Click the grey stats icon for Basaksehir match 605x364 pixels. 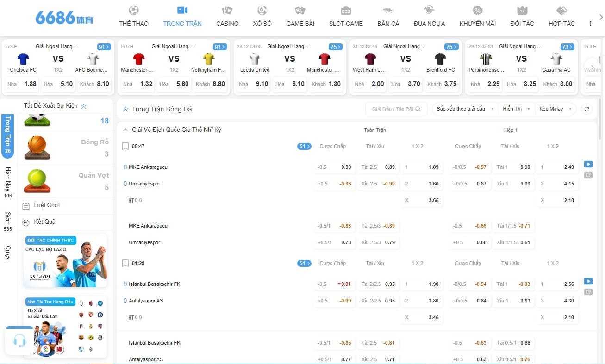click(588, 292)
